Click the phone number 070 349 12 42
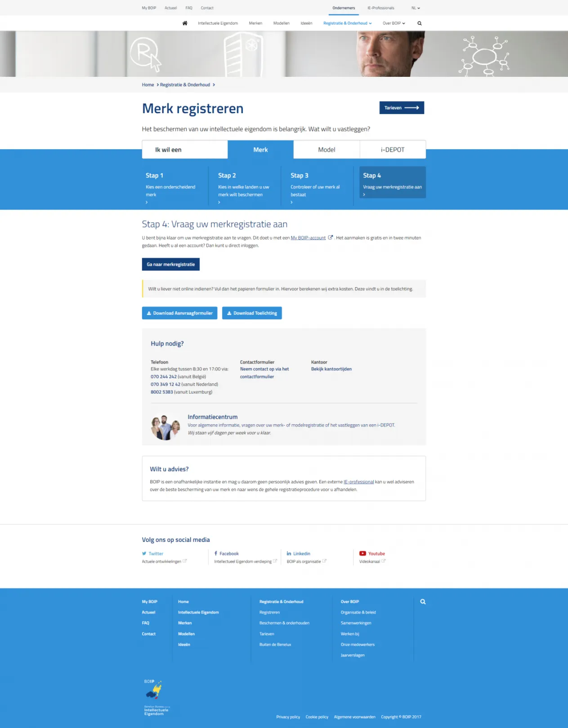The image size is (568, 728). pyautogui.click(x=165, y=384)
